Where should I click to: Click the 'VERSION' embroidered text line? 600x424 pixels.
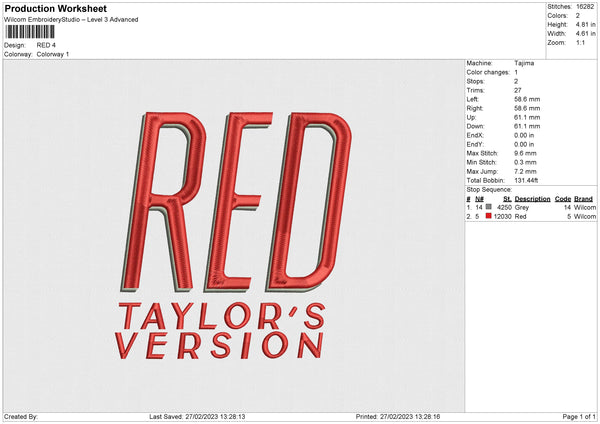219,345
